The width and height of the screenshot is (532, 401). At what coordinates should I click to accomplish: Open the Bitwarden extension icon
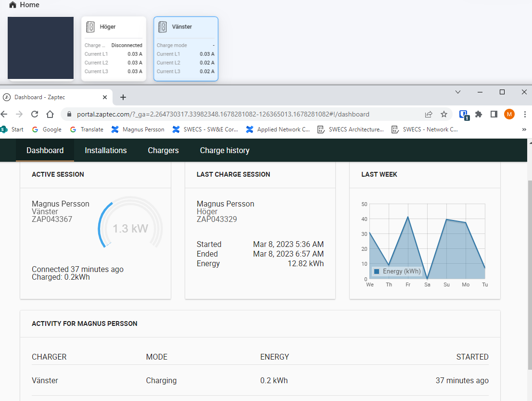(x=463, y=115)
